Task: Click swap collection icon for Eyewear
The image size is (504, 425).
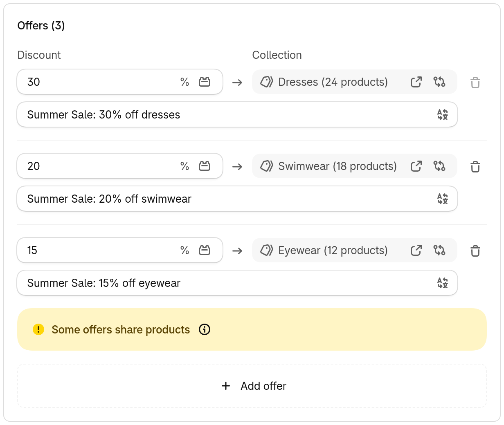Action: [439, 251]
